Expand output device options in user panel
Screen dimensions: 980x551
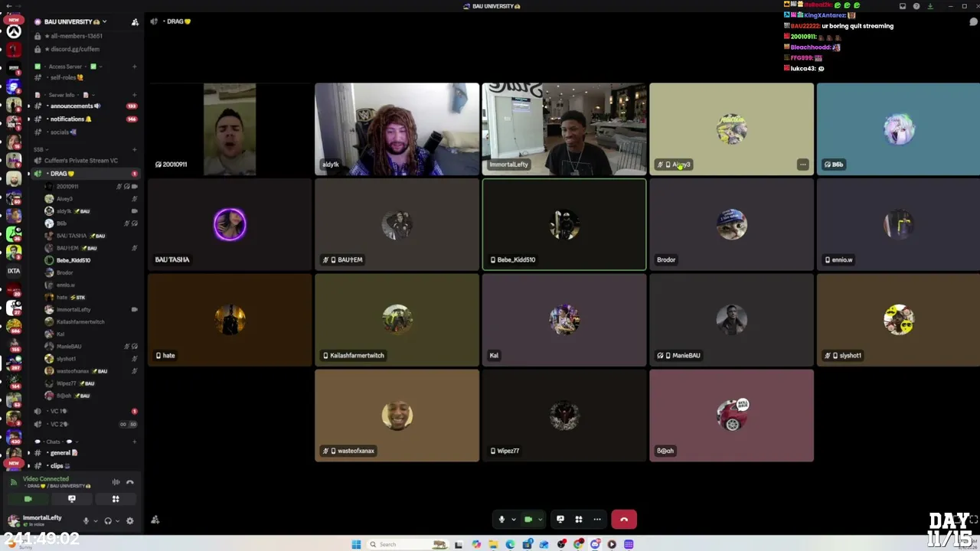point(117,521)
